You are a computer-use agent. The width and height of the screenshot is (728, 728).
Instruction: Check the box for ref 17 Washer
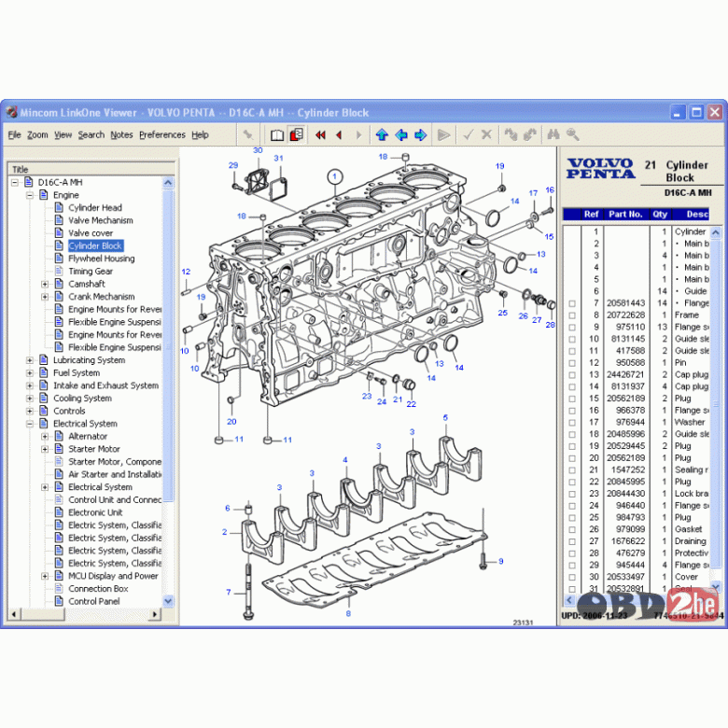[572, 423]
